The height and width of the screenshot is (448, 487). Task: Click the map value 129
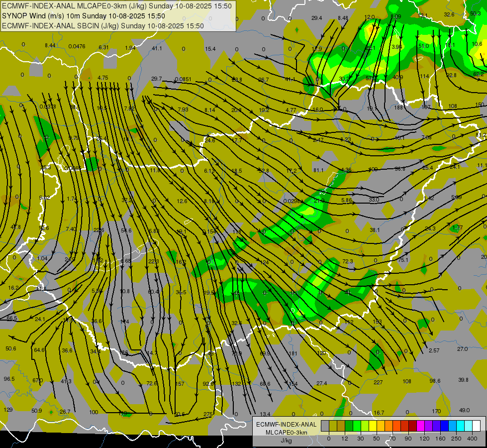8,410
